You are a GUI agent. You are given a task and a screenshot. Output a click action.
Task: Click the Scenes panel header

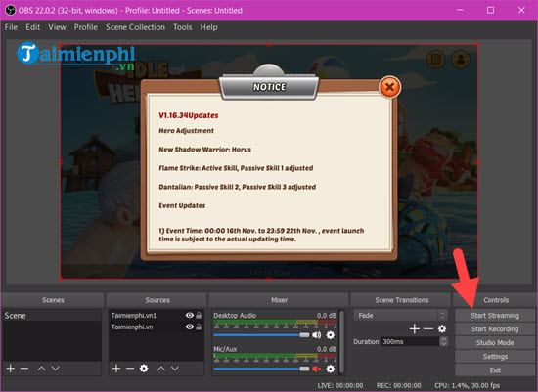click(x=53, y=300)
